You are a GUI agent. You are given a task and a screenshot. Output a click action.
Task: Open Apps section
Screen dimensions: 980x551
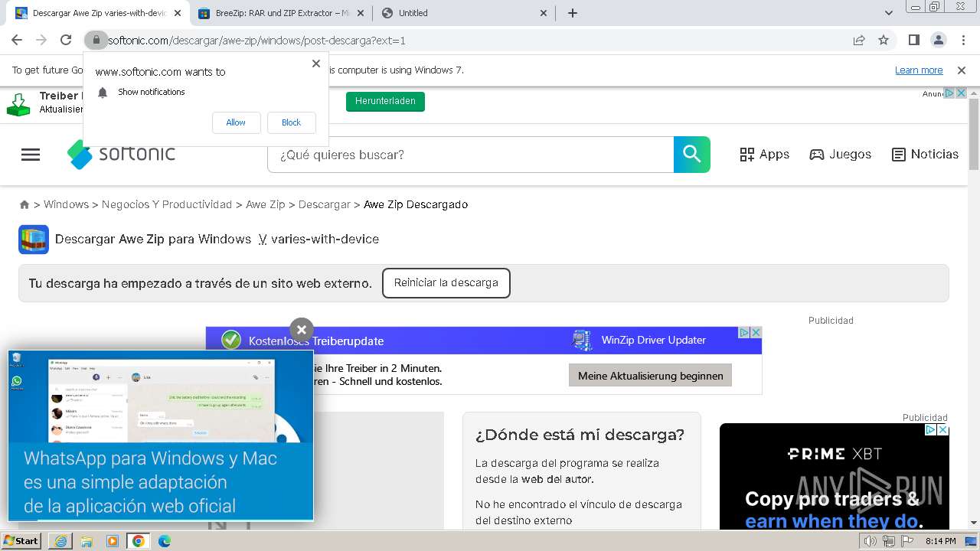[764, 155]
